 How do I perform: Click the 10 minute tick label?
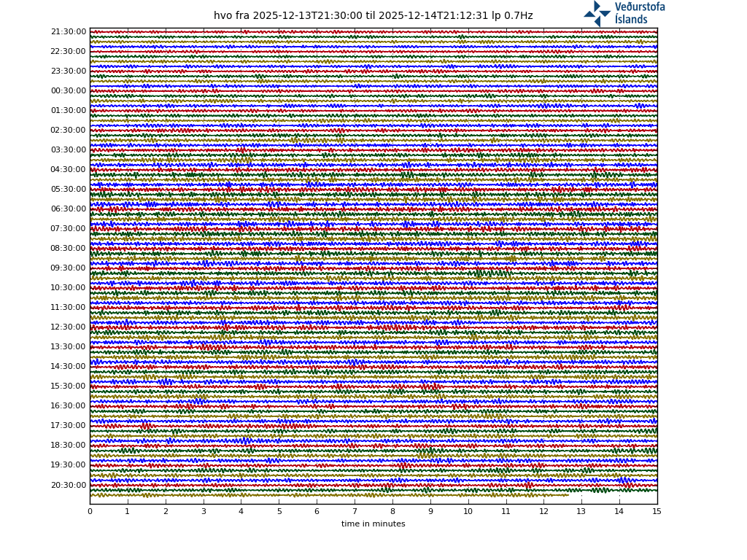(468, 512)
